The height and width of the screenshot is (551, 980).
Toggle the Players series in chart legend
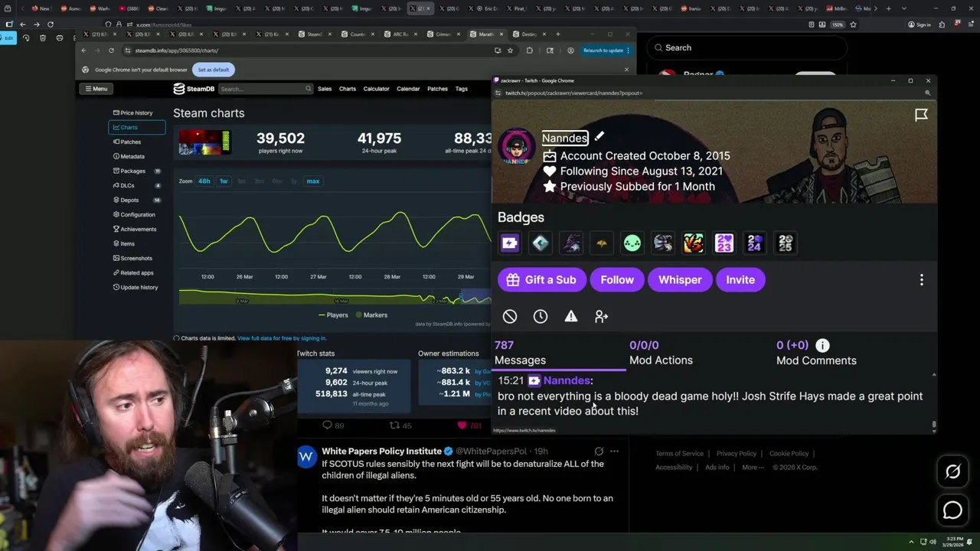click(x=333, y=315)
